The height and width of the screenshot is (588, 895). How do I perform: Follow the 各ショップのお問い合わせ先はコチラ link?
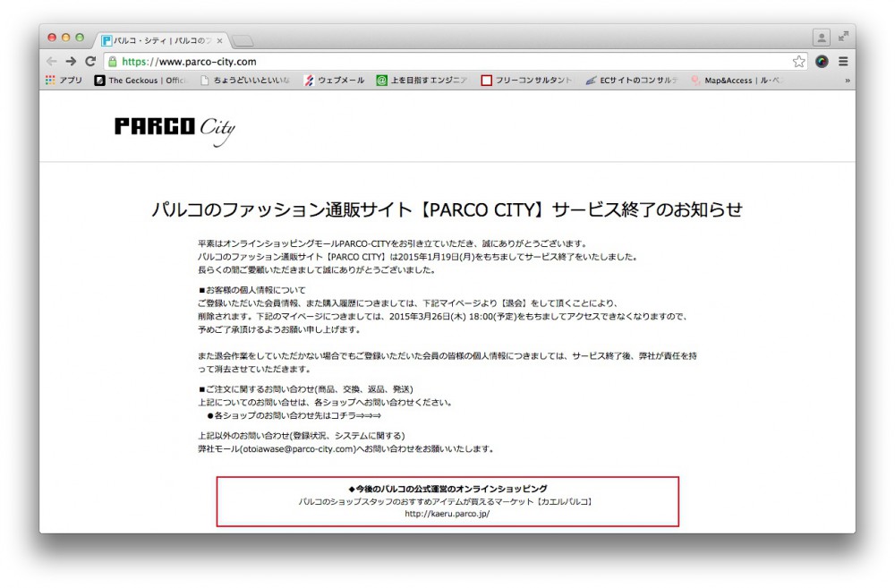pyautogui.click(x=294, y=415)
